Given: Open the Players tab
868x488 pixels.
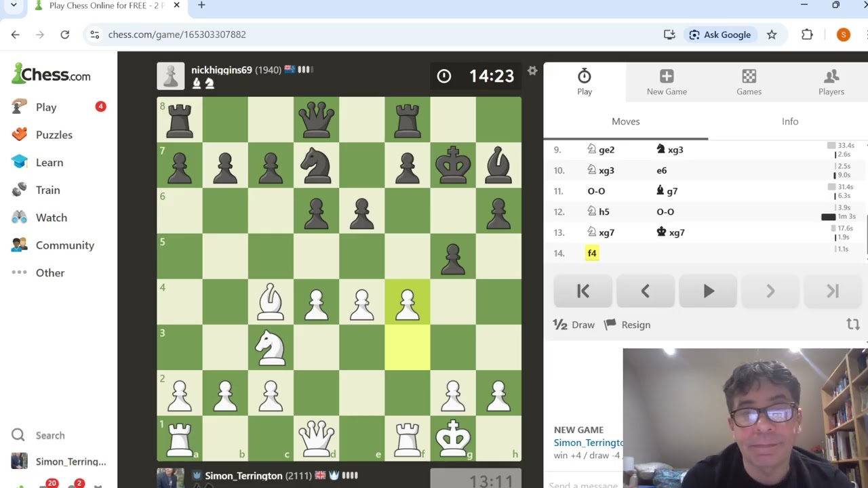Looking at the screenshot, I should [831, 82].
